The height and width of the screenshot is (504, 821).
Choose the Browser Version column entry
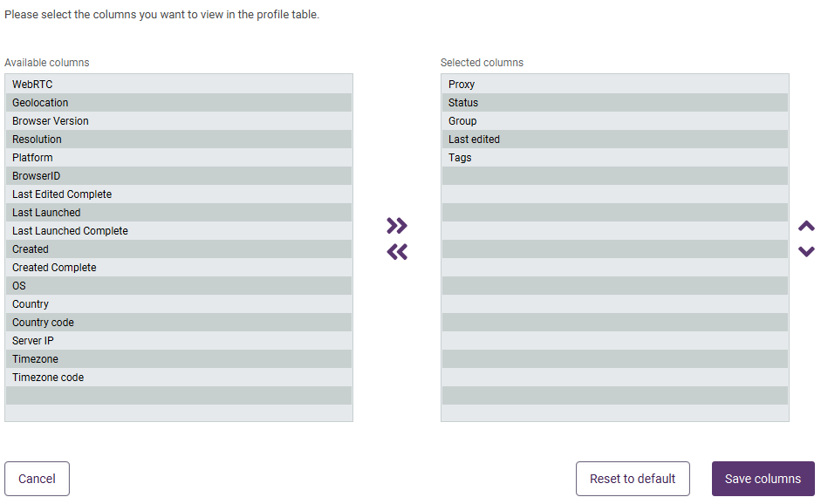pos(179,121)
